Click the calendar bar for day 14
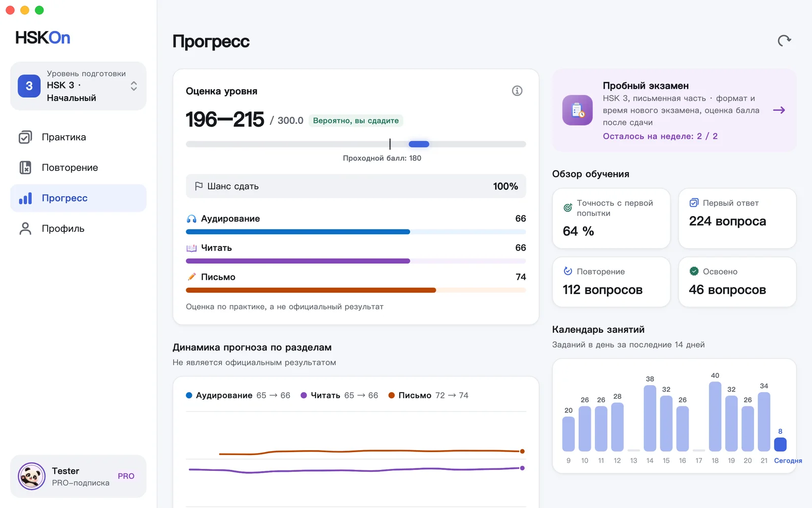The height and width of the screenshot is (508, 812). tap(650, 418)
